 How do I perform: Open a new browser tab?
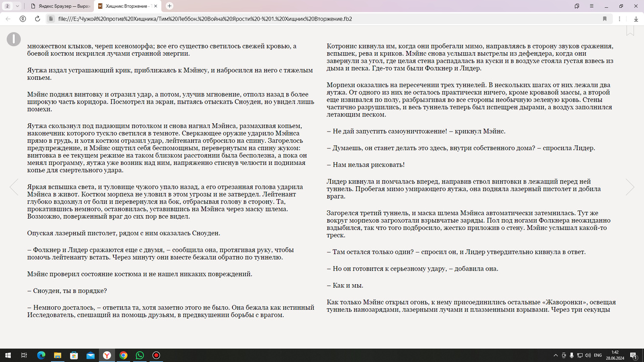pyautogui.click(x=169, y=6)
